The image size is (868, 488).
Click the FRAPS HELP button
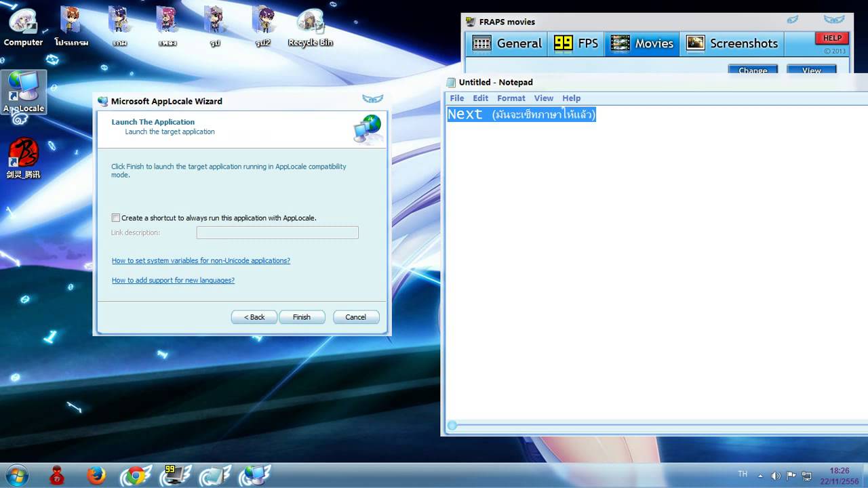tap(832, 38)
